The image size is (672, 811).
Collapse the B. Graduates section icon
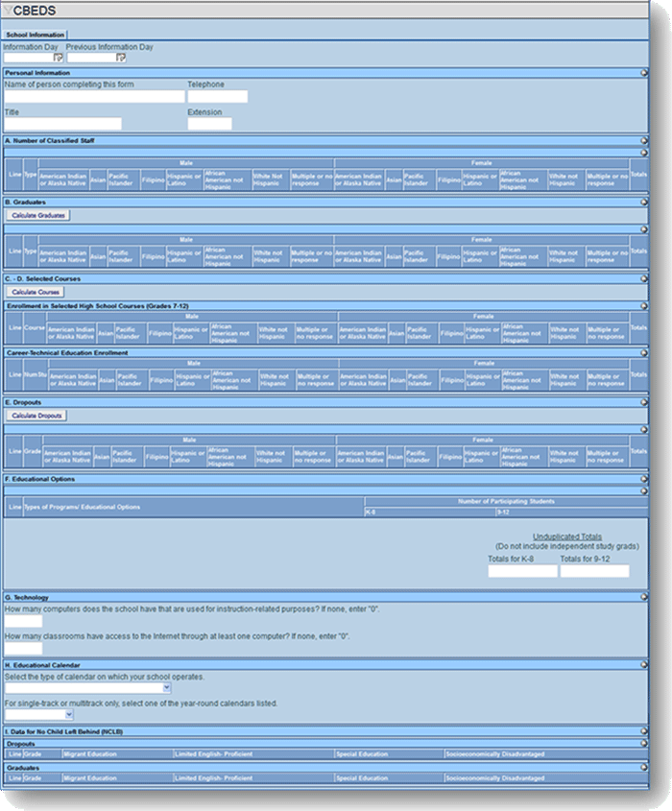tap(643, 203)
